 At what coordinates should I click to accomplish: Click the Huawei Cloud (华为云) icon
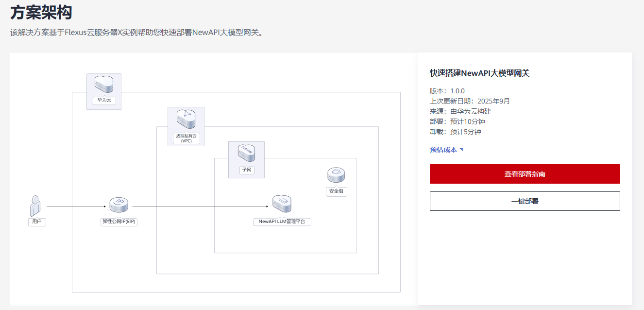[x=103, y=85]
